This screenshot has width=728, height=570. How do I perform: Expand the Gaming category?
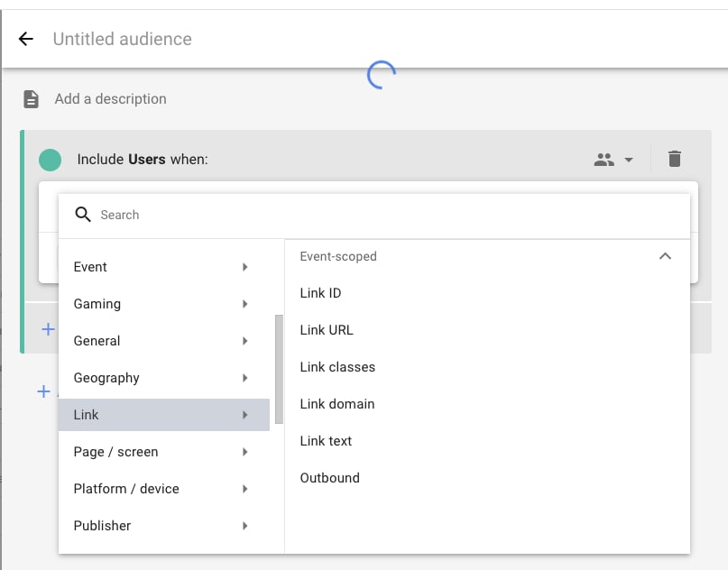click(x=162, y=304)
